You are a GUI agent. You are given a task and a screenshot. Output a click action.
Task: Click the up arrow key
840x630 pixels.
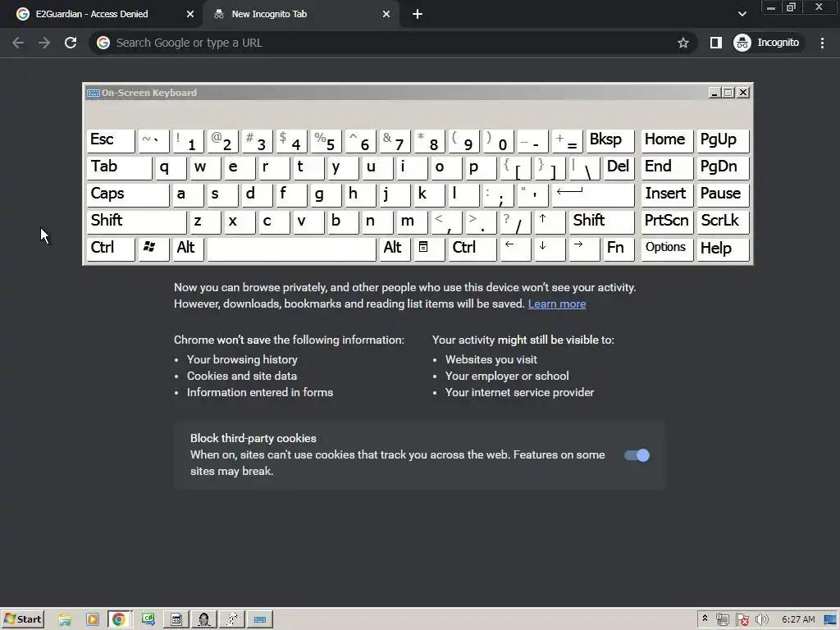pos(550,221)
